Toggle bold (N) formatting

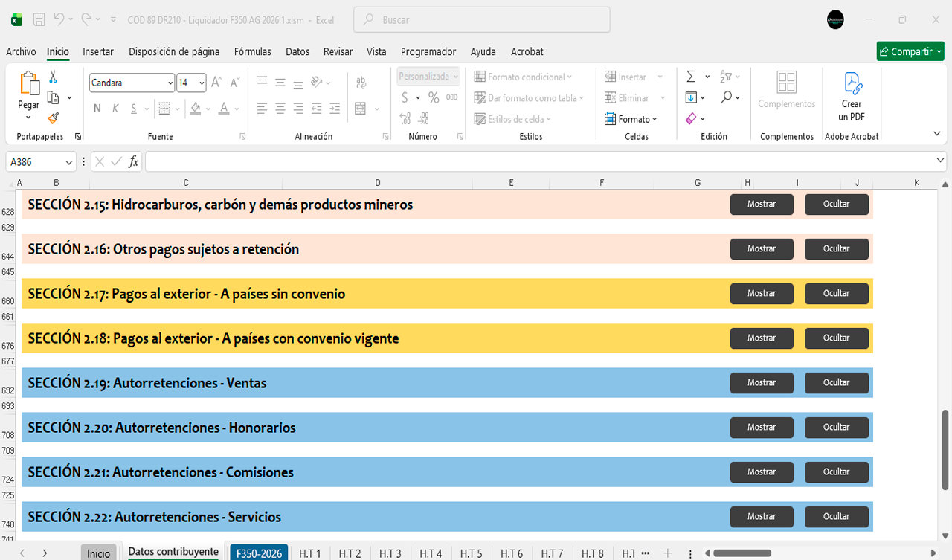(97, 109)
